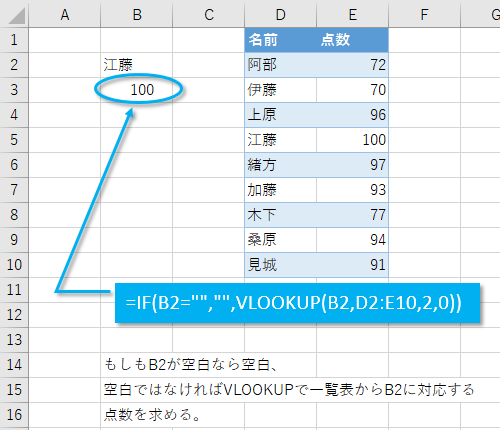The width and height of the screenshot is (500, 430).
Task: Click cell B3 showing 100
Action: click(137, 90)
